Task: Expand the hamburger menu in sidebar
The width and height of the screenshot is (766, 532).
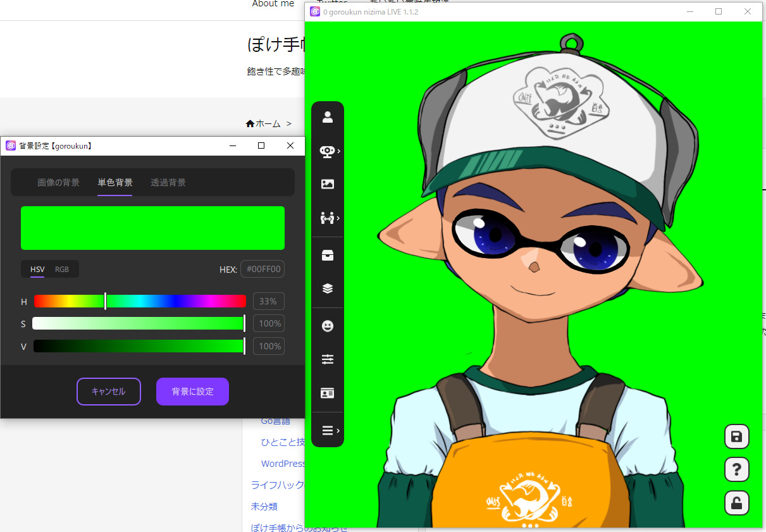Action: [x=328, y=431]
